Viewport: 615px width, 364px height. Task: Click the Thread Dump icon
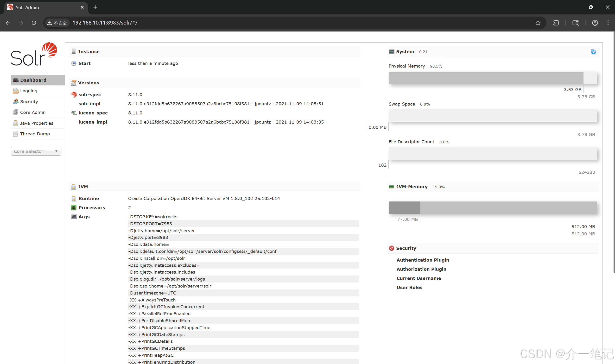[15, 134]
